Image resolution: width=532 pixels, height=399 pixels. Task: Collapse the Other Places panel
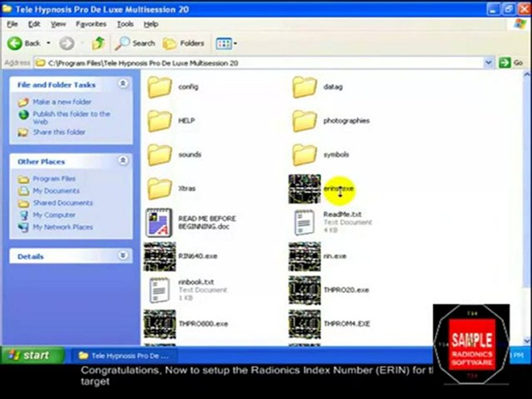(x=122, y=161)
